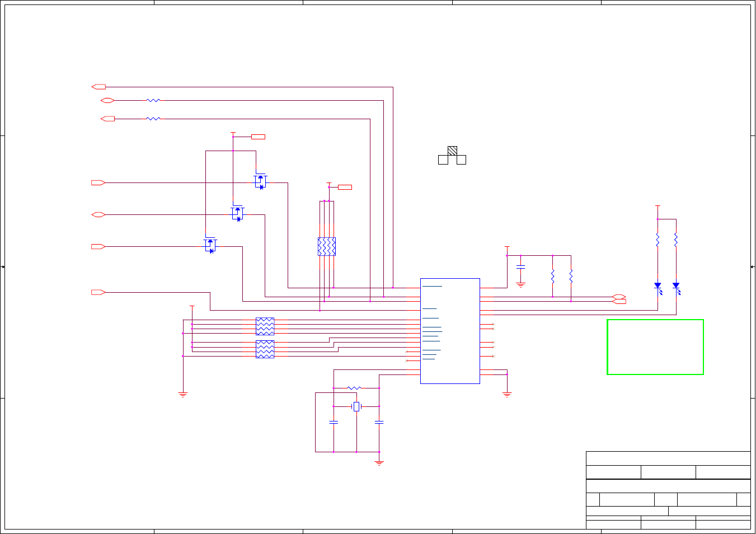Screen dimensions: 756x534
Task: Select the lower horizontal resistor network block
Action: point(265,349)
